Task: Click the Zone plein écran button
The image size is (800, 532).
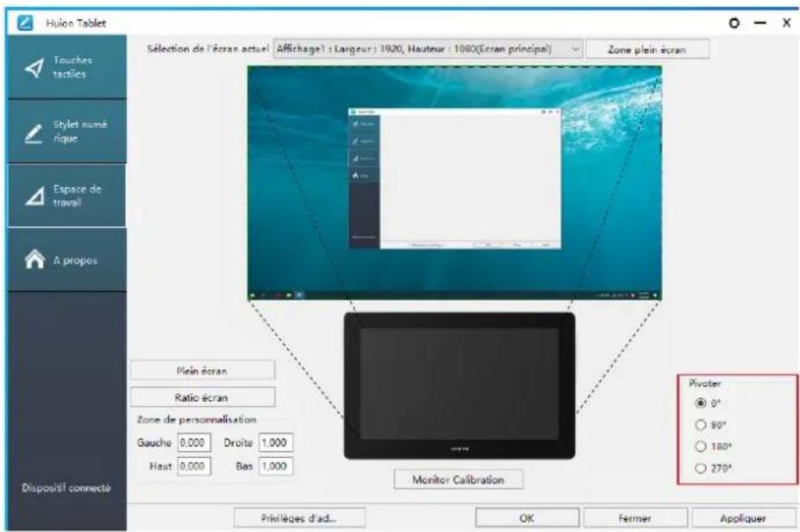Action: click(x=647, y=49)
